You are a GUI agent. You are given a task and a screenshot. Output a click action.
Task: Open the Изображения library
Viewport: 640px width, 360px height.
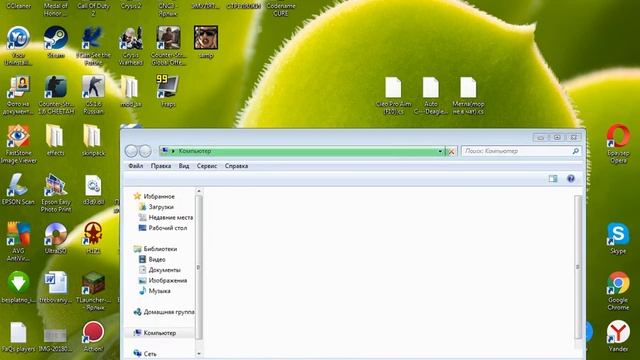pos(163,281)
